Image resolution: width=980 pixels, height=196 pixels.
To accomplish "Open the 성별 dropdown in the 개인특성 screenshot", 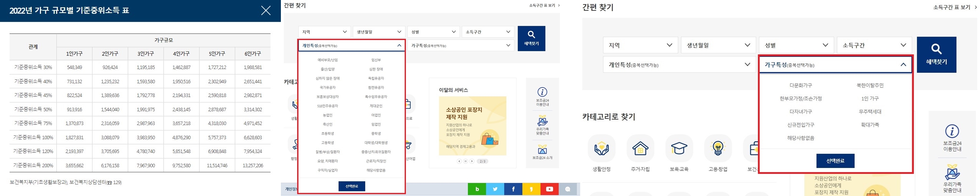I will [434, 32].
